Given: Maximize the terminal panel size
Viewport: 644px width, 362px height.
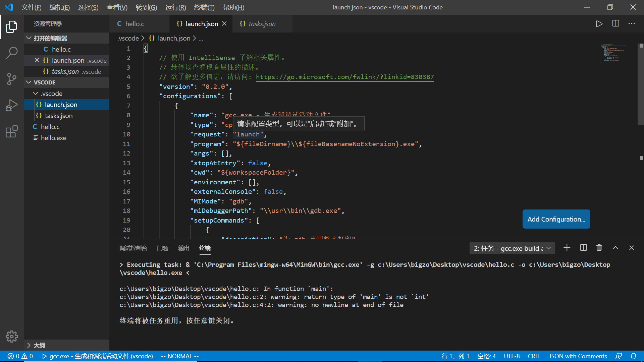Looking at the screenshot, I should (615, 248).
